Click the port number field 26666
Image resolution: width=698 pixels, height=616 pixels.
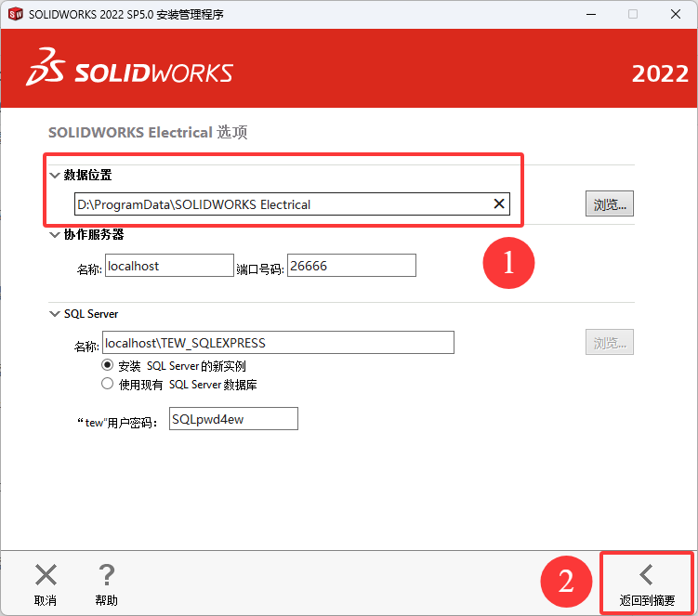point(351,266)
